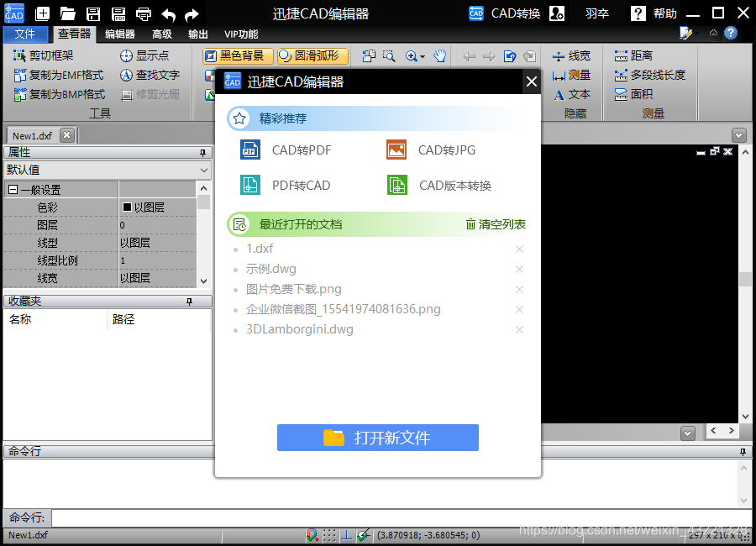Switch to the 编辑器 tab
The height and width of the screenshot is (546, 756).
120,34
